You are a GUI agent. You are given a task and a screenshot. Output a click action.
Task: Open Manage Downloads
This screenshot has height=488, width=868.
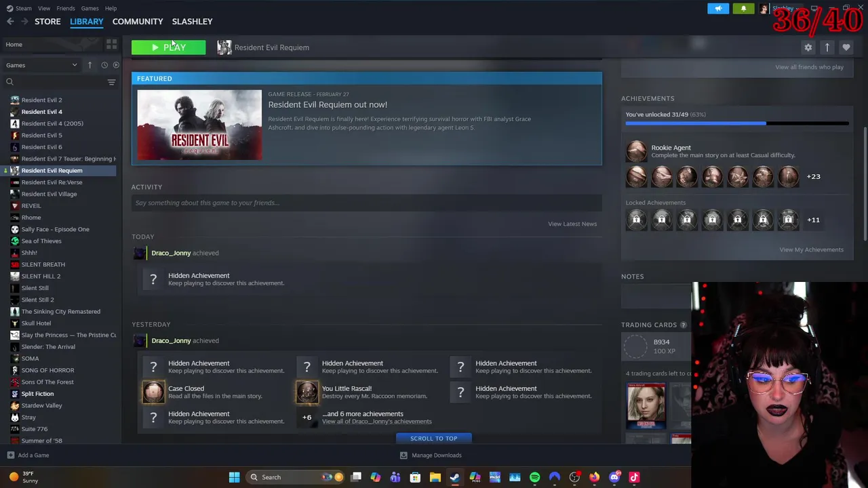pyautogui.click(x=431, y=455)
